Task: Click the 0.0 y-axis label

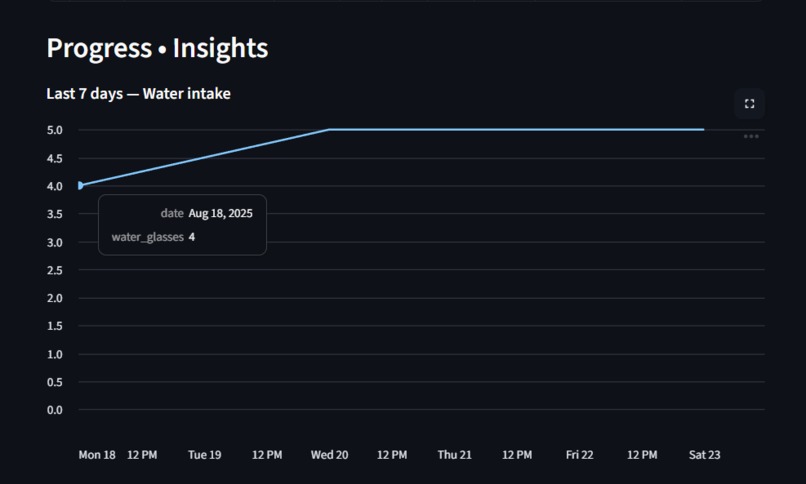Action: (x=54, y=410)
